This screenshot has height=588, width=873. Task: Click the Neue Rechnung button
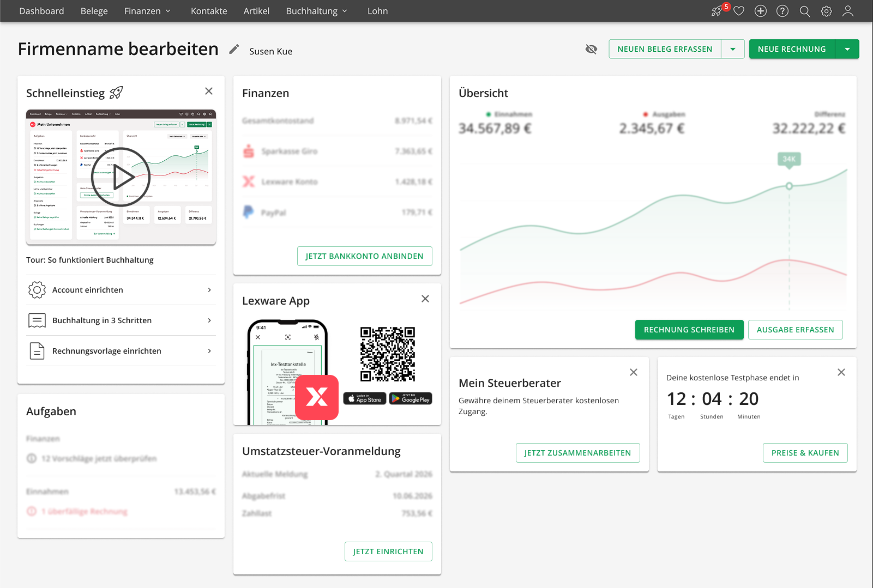(x=792, y=49)
